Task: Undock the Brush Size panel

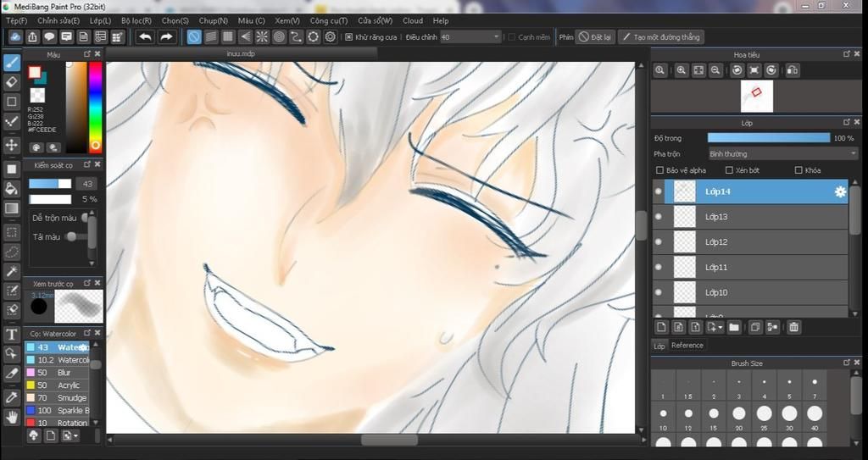Action: [847, 363]
